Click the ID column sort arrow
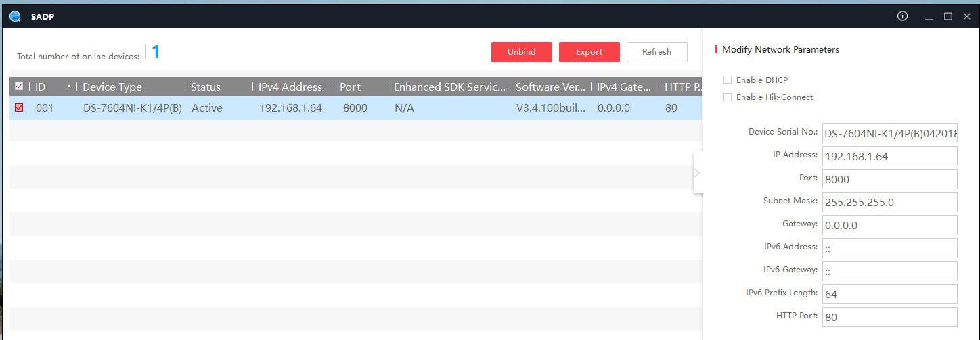 click(x=69, y=87)
